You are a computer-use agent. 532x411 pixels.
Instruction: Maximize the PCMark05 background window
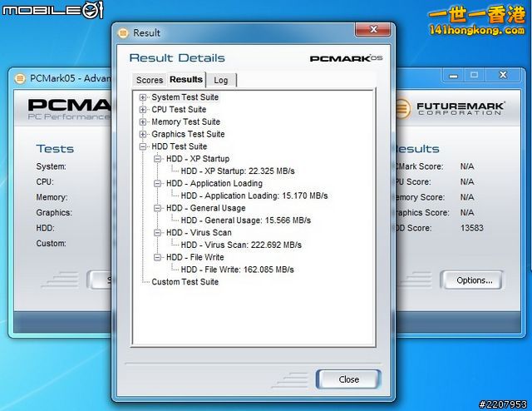click(475, 75)
